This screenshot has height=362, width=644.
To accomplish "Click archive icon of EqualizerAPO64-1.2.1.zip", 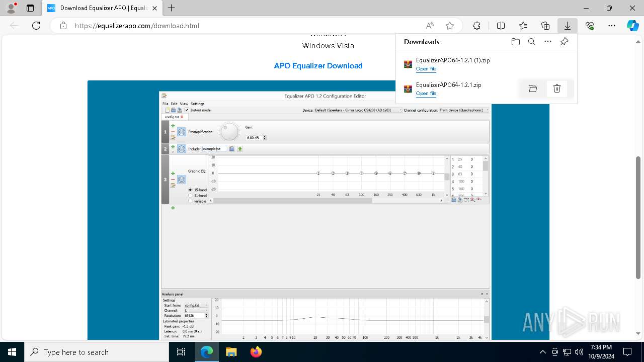I will [408, 89].
